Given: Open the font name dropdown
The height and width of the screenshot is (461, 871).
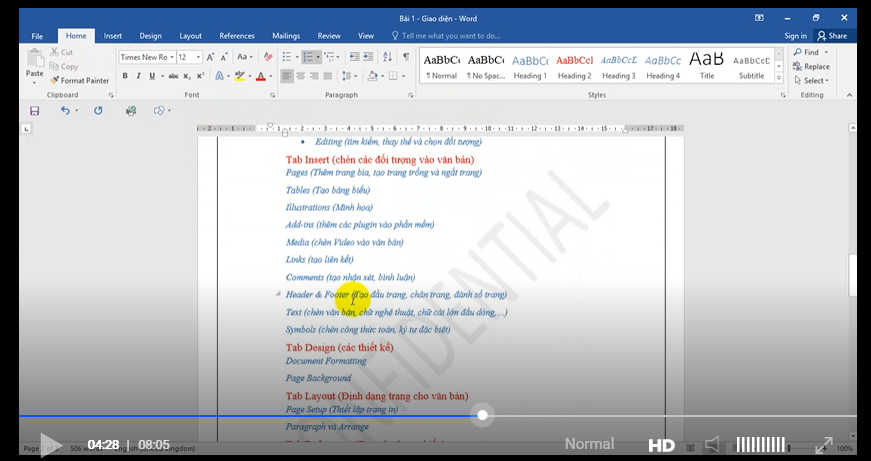Looking at the screenshot, I should click(x=172, y=57).
